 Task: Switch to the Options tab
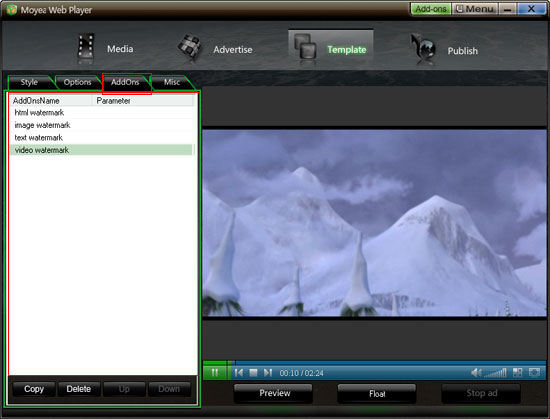click(78, 82)
